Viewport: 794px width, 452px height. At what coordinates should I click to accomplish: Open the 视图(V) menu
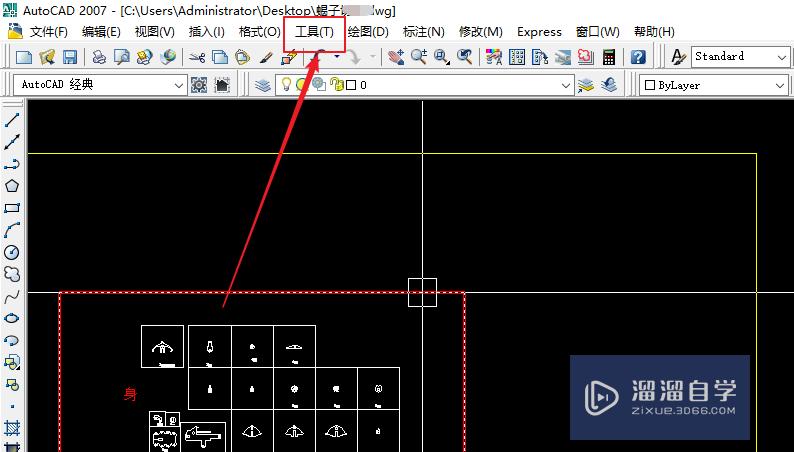154,32
